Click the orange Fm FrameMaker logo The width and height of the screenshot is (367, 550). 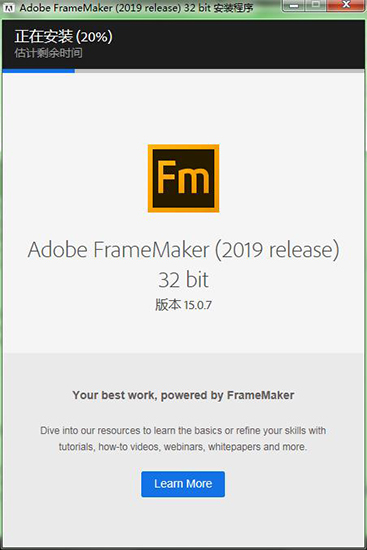point(184,178)
